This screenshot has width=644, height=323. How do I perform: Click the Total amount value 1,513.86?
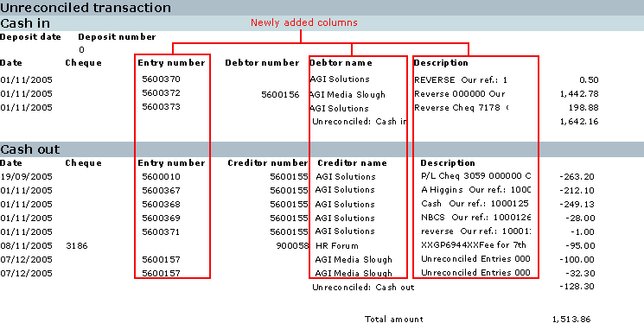pyautogui.click(x=571, y=320)
